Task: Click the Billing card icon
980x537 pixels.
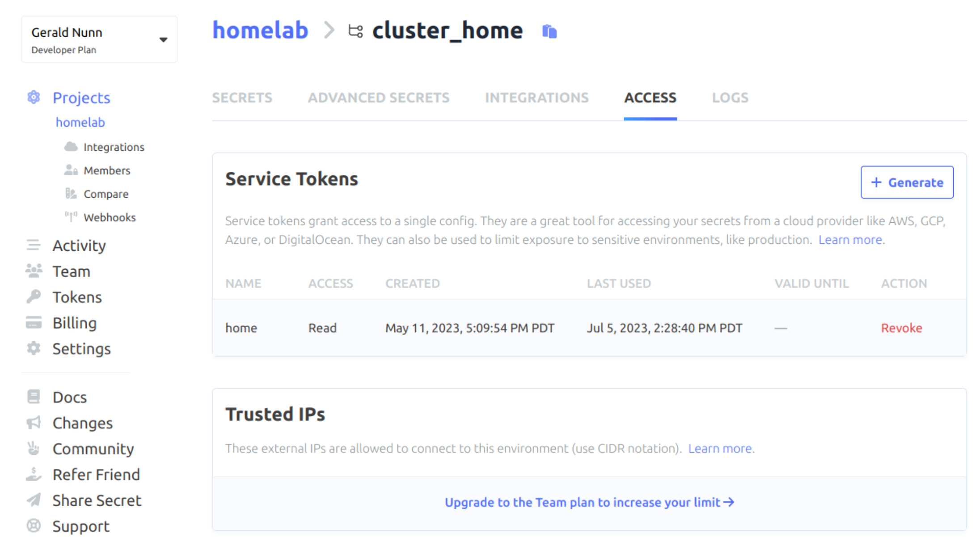Action: 34,323
